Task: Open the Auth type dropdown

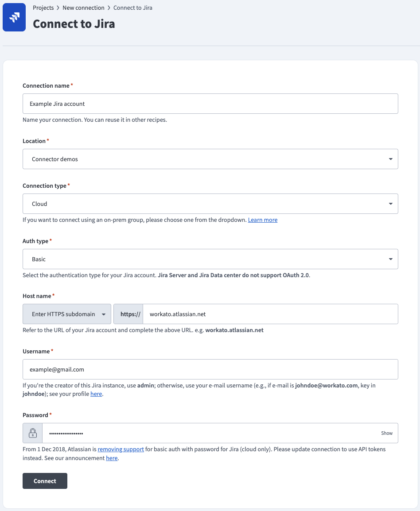Action: click(x=210, y=259)
